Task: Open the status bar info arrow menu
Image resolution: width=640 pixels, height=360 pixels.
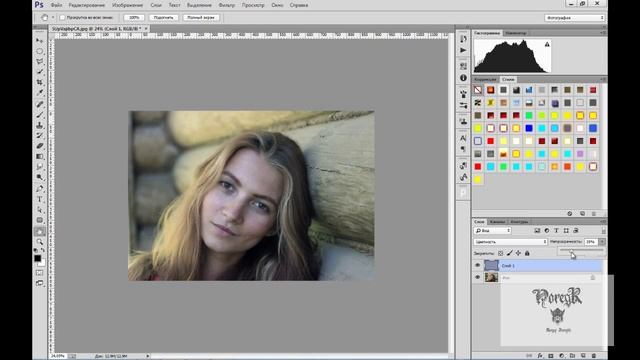Action: click(147, 356)
